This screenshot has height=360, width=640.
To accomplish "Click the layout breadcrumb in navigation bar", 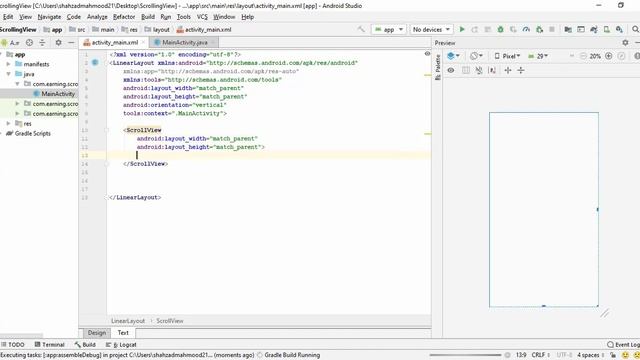I will tap(157, 29).
